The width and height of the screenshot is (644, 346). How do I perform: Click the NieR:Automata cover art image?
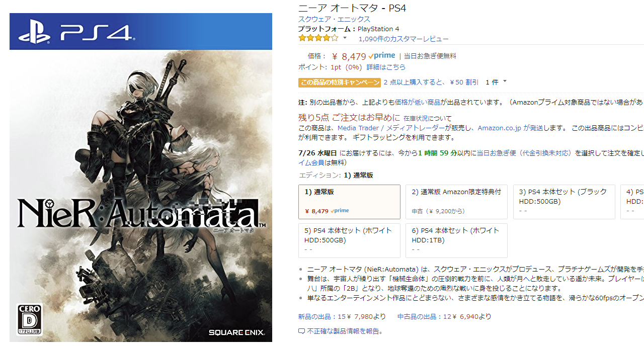coord(141,178)
